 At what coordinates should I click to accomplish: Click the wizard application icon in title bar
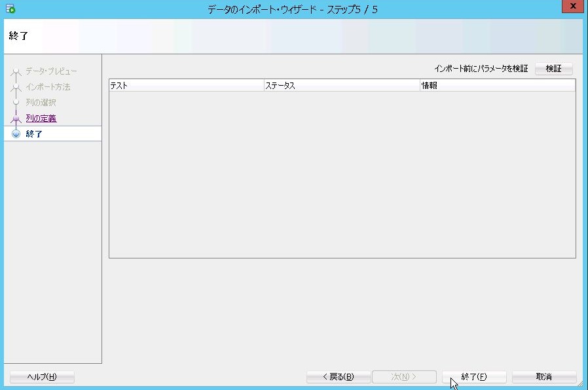coord(10,9)
